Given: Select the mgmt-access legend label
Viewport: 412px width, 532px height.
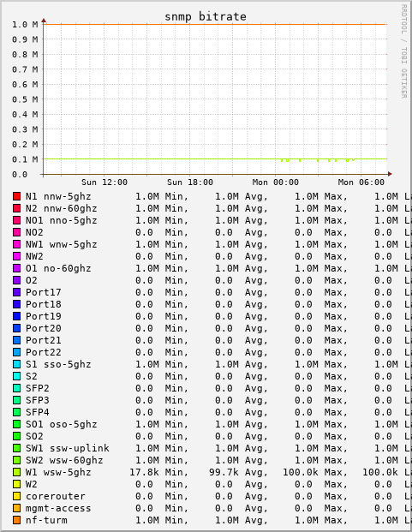Looking at the screenshot, I should coord(58,508).
